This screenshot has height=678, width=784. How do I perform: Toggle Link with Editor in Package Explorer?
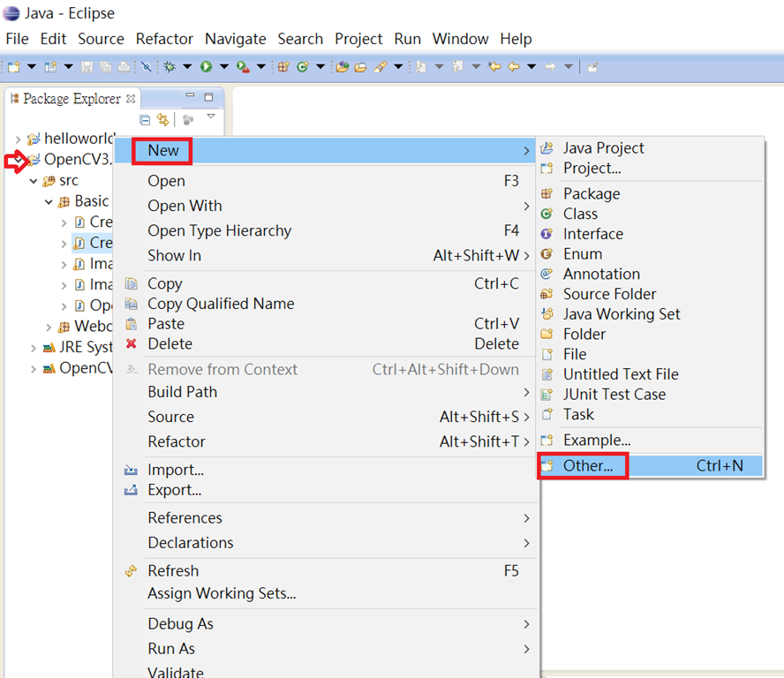click(x=163, y=119)
